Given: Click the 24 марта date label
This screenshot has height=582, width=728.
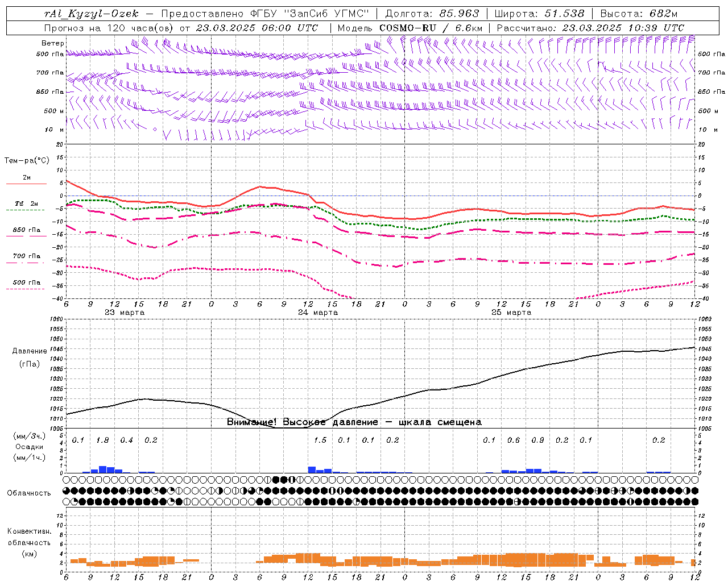Looking at the screenshot, I should 318,313.
